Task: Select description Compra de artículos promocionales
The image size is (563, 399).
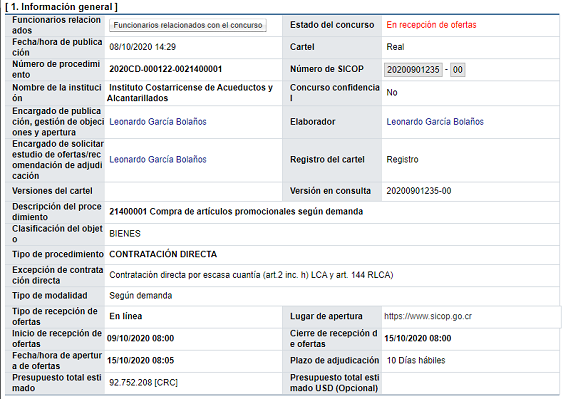Action: click(236, 212)
